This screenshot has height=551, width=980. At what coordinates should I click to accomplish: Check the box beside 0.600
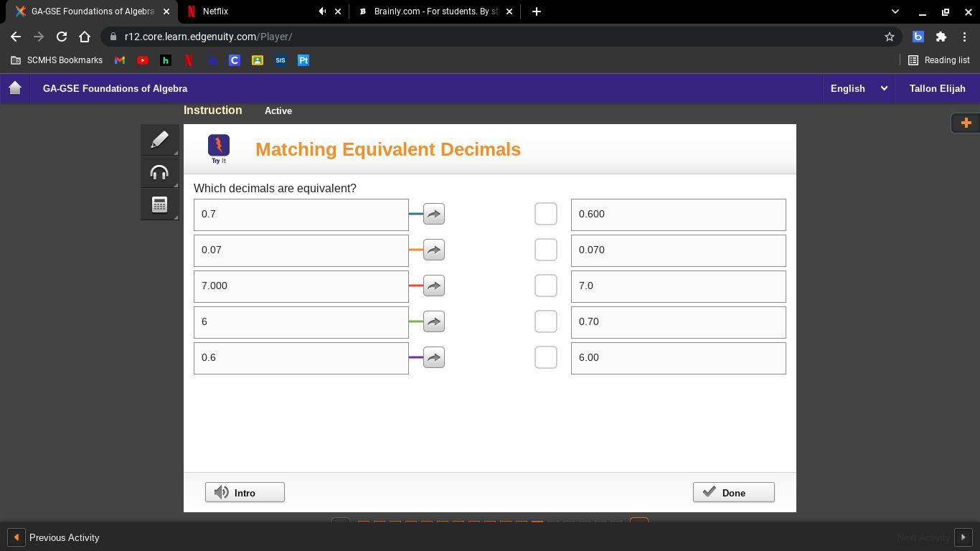point(546,214)
